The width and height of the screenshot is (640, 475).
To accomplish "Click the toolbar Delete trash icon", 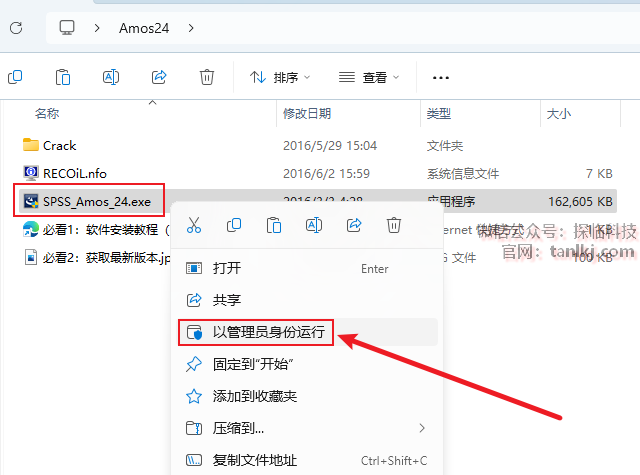I will (x=207, y=77).
